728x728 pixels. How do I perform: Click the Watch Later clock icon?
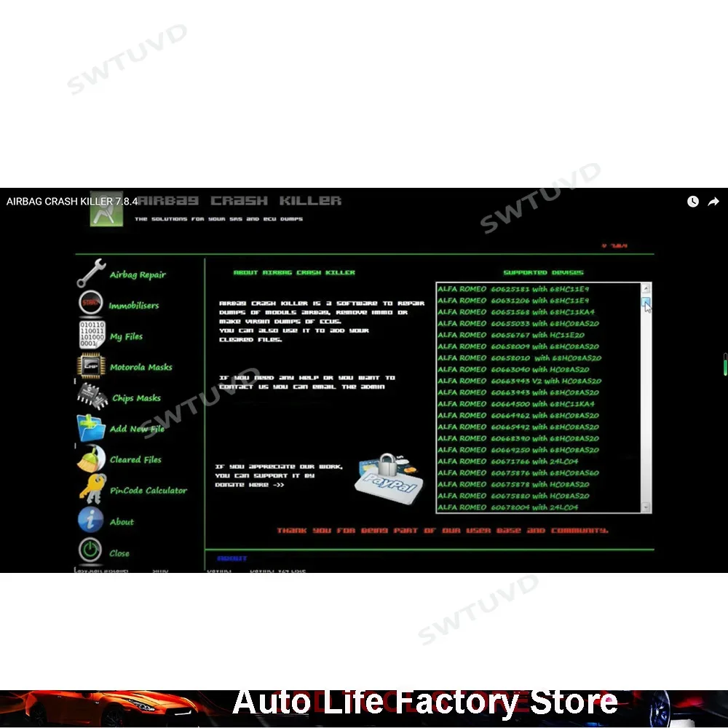click(x=693, y=202)
